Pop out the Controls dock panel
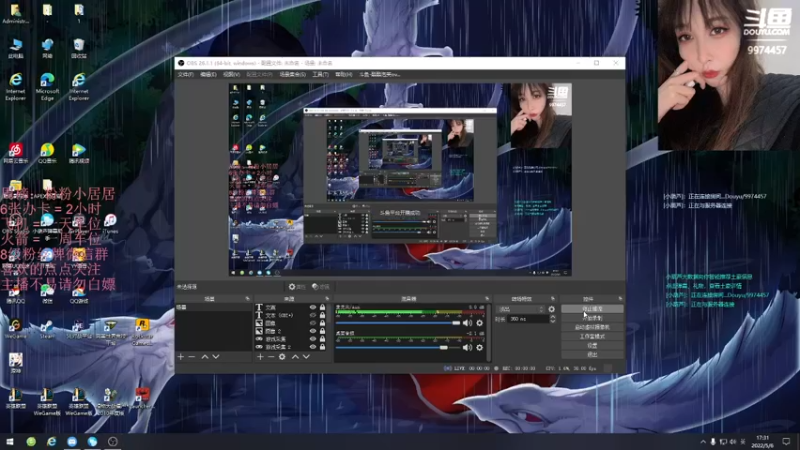The height and width of the screenshot is (450, 800). (x=620, y=298)
